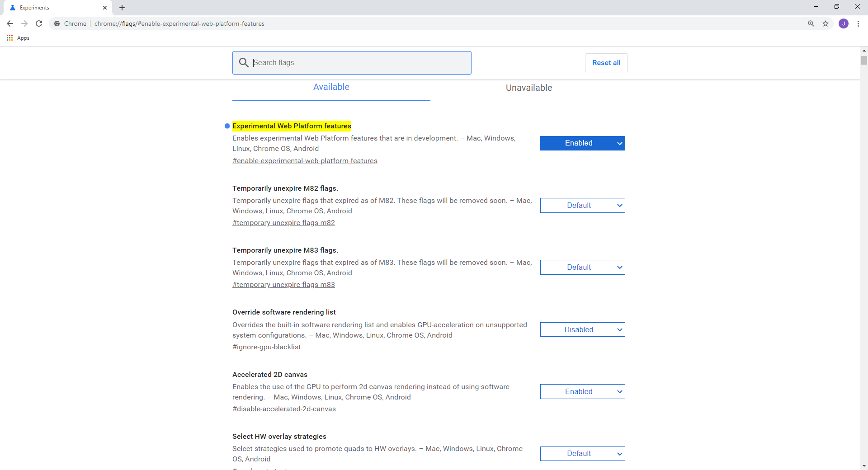Click the address bar URL text
This screenshot has height=470, width=868.
[x=179, y=23]
